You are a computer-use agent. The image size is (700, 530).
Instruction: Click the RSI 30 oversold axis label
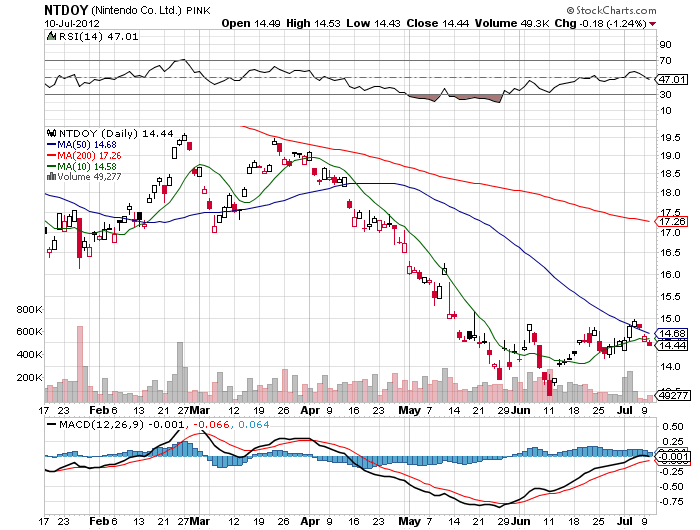666,94
